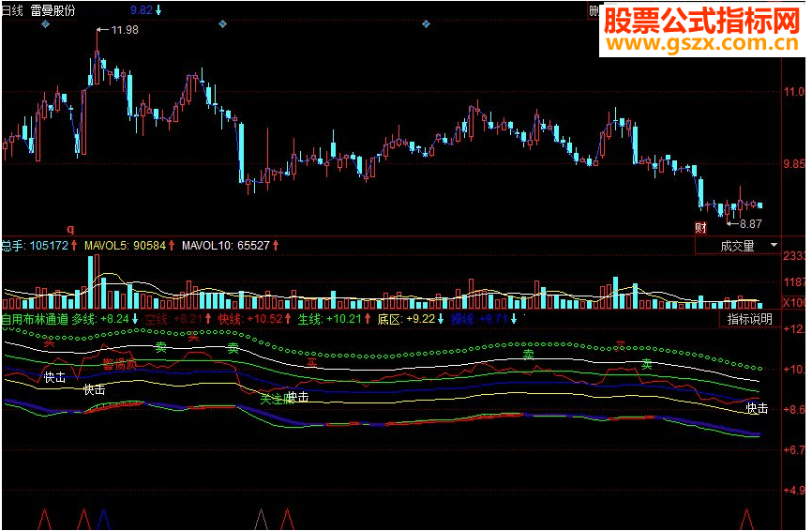
Task: Click the first blue diamond marker above chart
Action: tap(45, 23)
